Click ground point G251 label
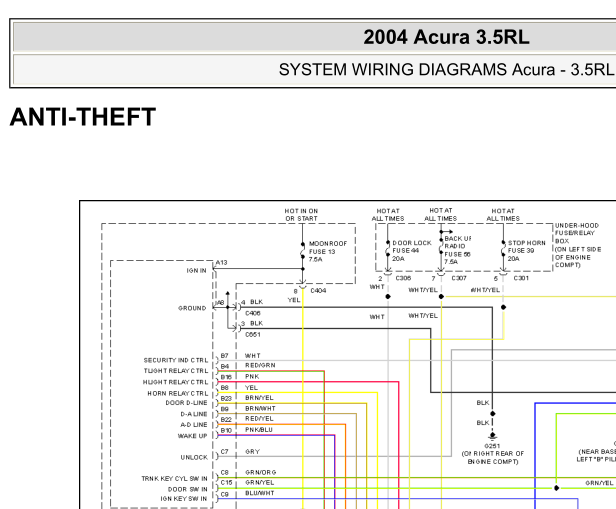Screen dimensions: 616x509 [x=492, y=446]
